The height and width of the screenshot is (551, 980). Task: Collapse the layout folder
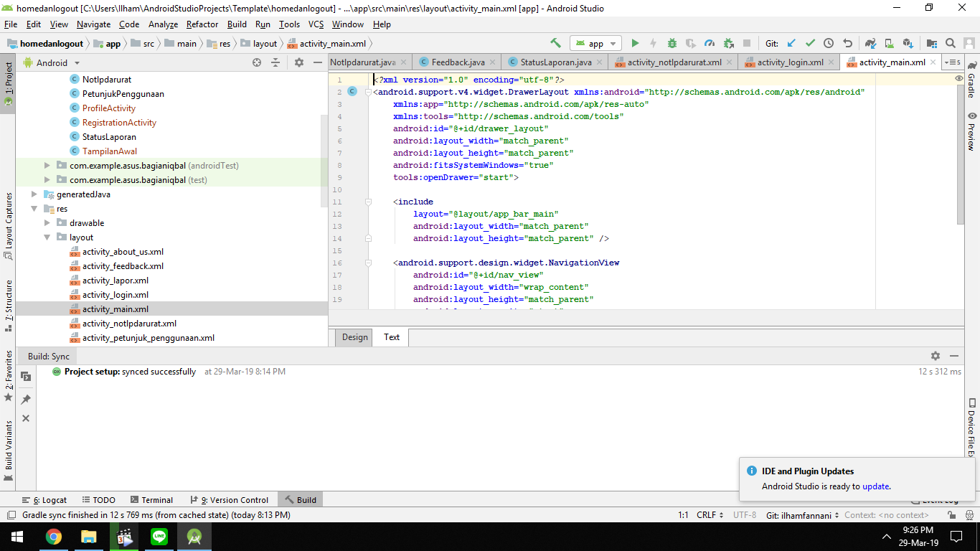coord(47,237)
